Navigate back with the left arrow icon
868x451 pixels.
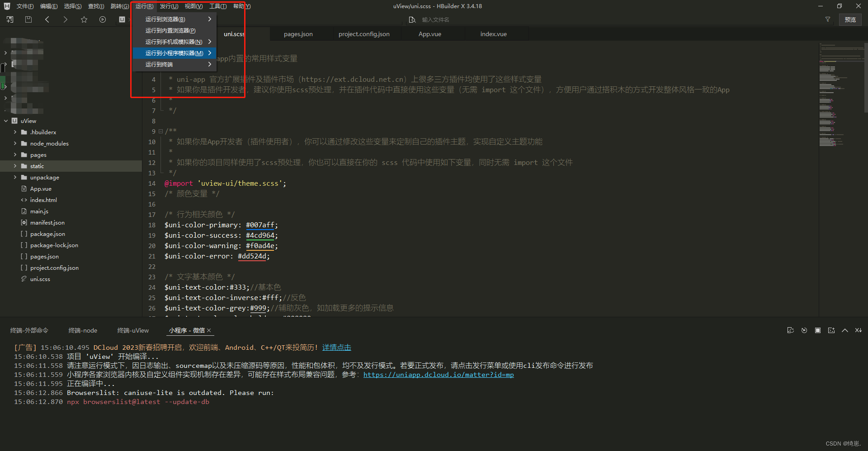point(47,19)
